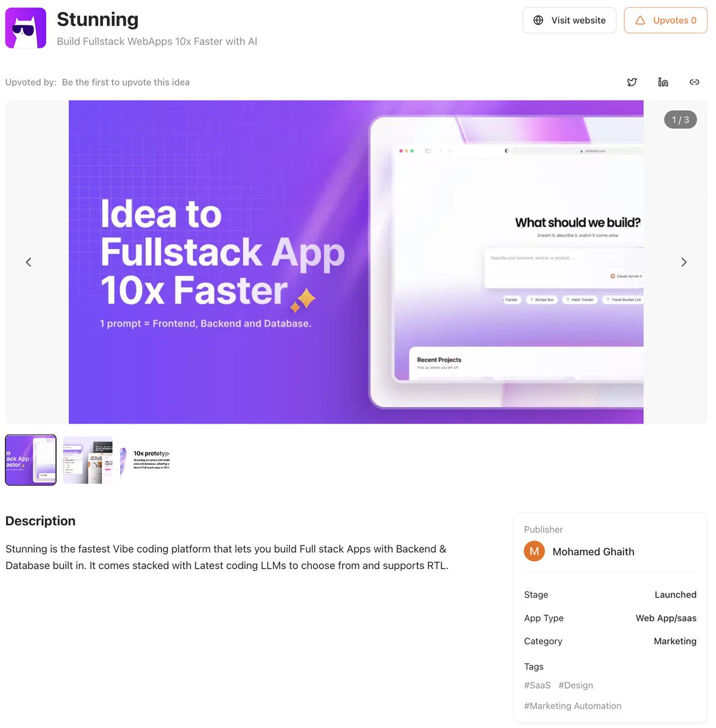Open the Visit website button
Screen dimensions: 716x728
pyautogui.click(x=569, y=20)
